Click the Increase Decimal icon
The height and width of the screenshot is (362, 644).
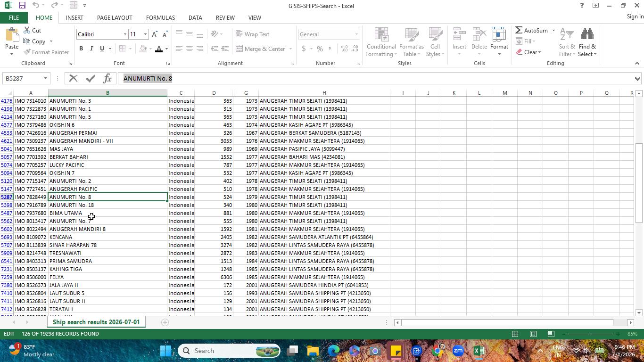point(344,49)
